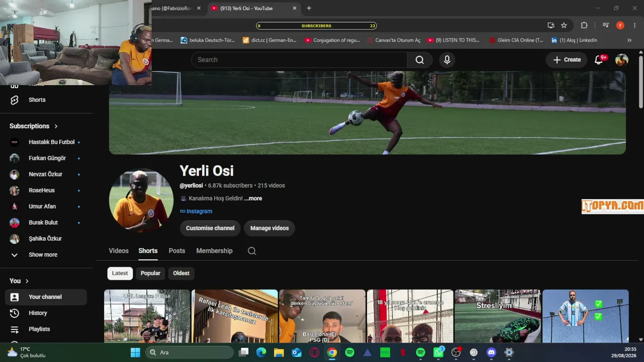The image size is (644, 362).
Task: Expand channel description with ...more
Action: 253,199
